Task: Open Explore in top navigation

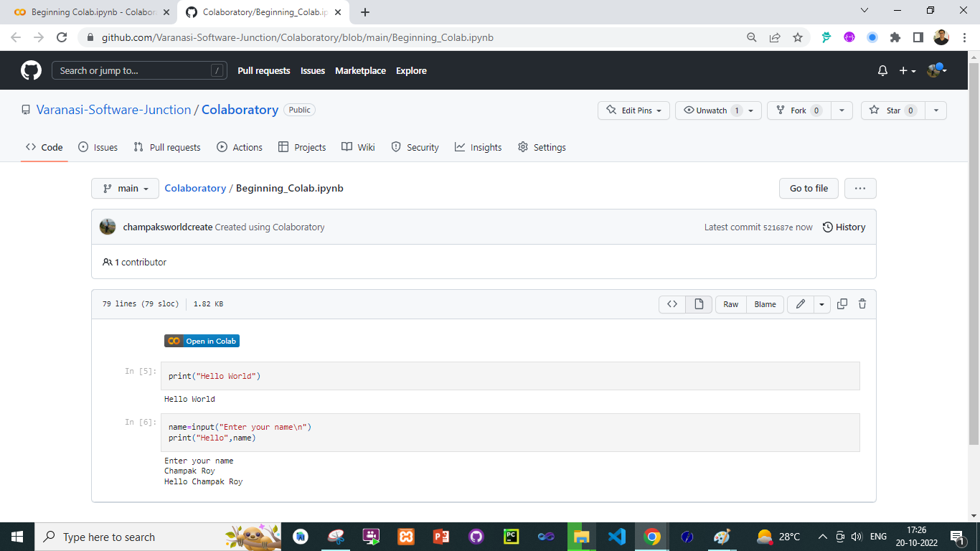Action: [411, 70]
